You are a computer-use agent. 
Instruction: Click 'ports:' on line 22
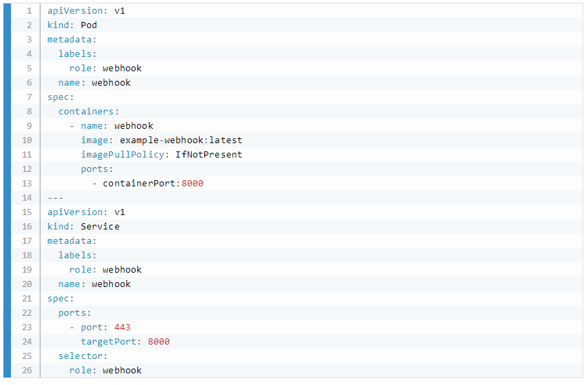click(74, 313)
